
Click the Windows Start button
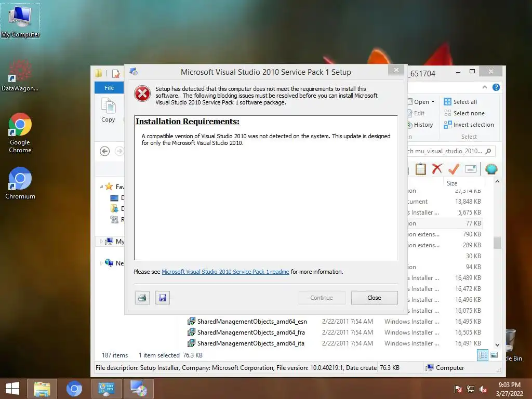(x=12, y=389)
